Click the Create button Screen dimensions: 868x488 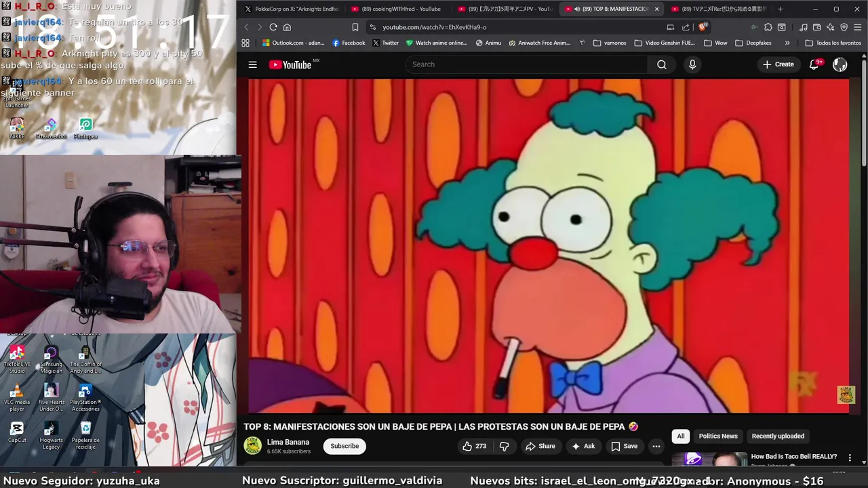click(778, 64)
